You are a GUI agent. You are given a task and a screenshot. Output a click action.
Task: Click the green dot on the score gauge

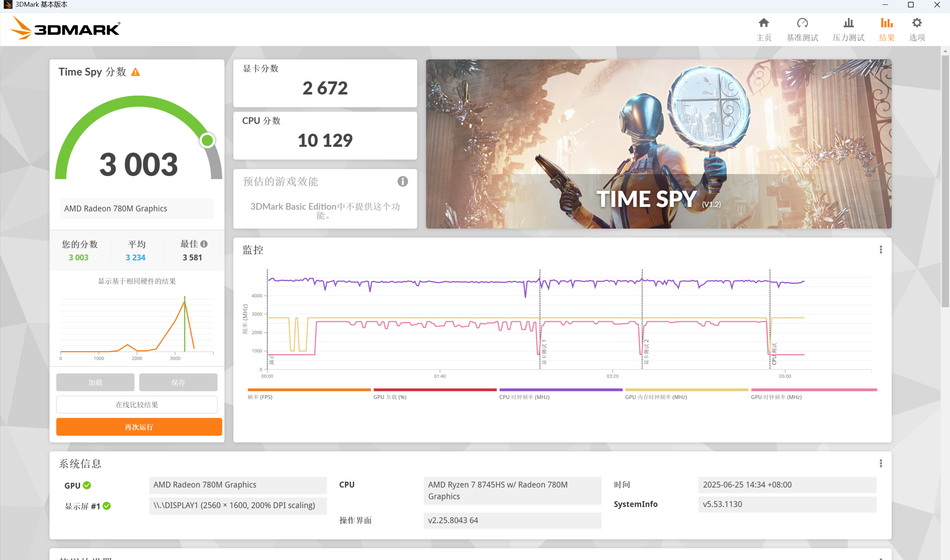coord(207,141)
